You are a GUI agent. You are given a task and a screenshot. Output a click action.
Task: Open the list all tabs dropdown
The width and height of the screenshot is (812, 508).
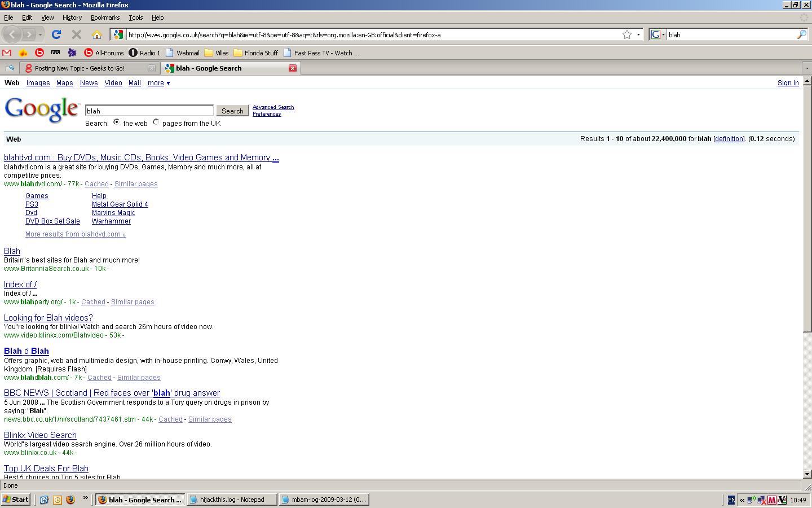coord(807,68)
